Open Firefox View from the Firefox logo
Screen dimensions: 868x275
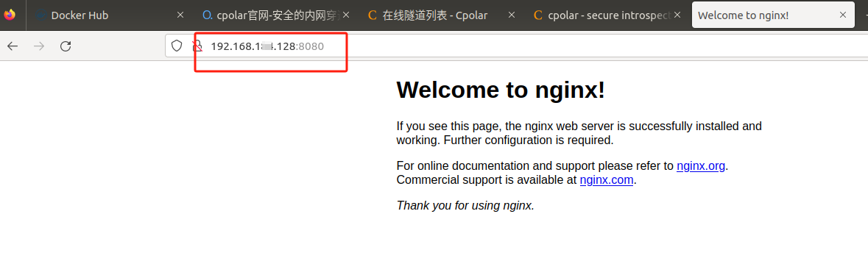10,15
